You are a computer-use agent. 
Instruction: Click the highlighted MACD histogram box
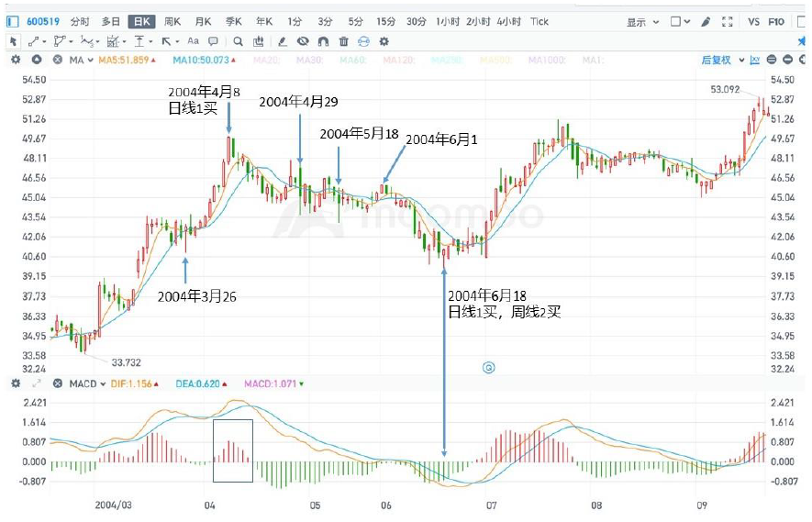click(x=232, y=450)
